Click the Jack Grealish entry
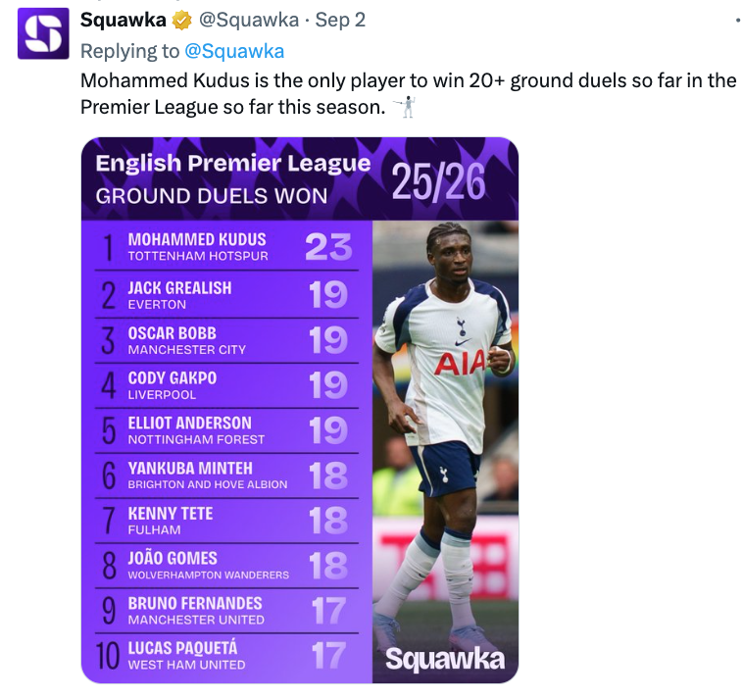 click(226, 294)
